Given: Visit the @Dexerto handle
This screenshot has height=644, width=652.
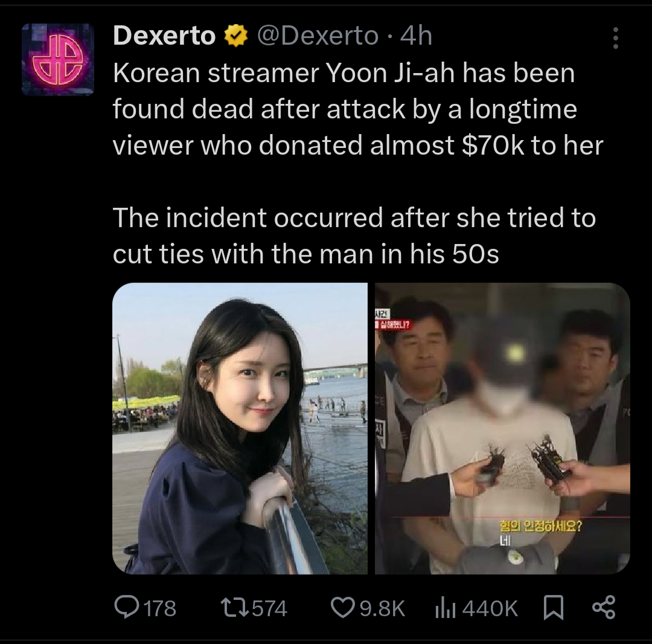Looking at the screenshot, I should (318, 36).
